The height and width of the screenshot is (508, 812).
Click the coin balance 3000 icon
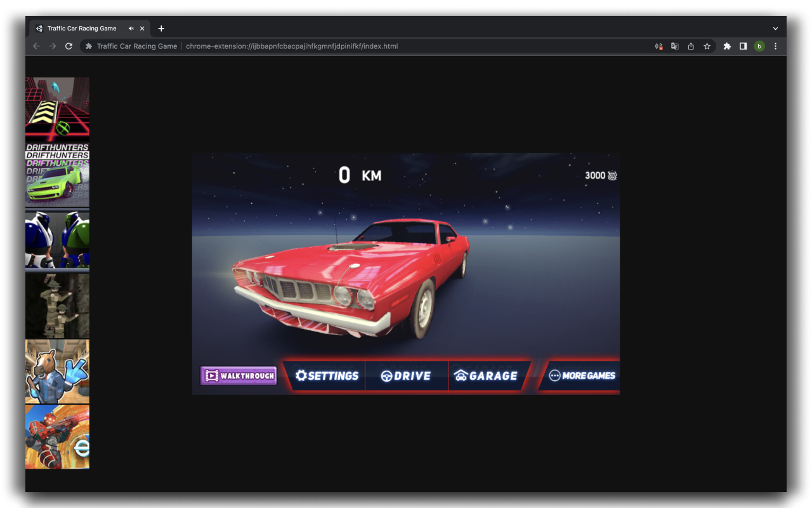pyautogui.click(x=612, y=175)
